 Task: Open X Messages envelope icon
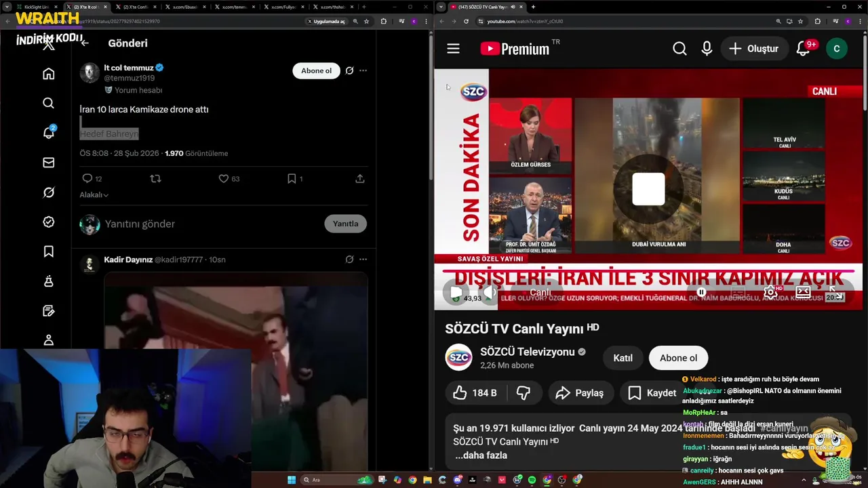click(48, 162)
